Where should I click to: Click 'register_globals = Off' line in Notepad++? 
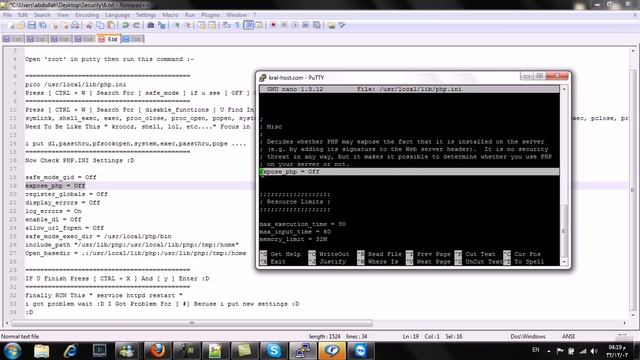pyautogui.click(x=67, y=194)
